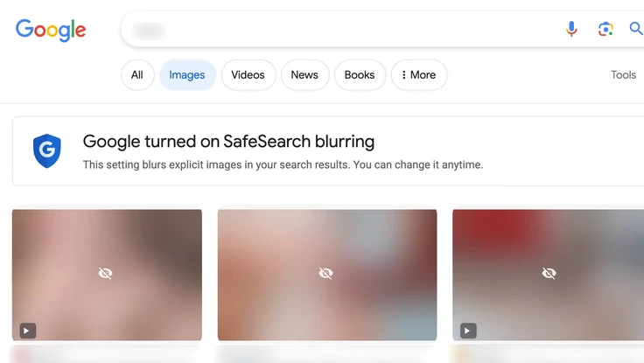This screenshot has height=363, width=644.
Task: Click the video play badge on first thumbnail
Action: coord(28,331)
